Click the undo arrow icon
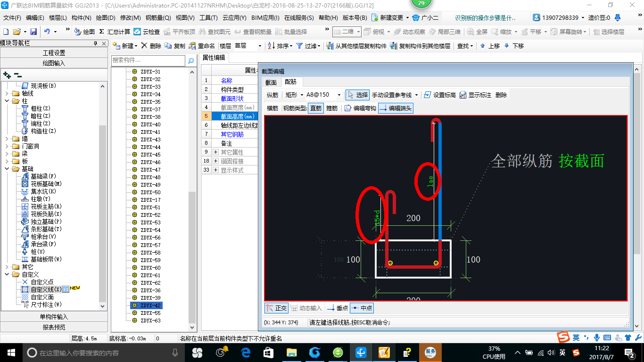The width and height of the screenshot is (644, 362). pos(47,32)
